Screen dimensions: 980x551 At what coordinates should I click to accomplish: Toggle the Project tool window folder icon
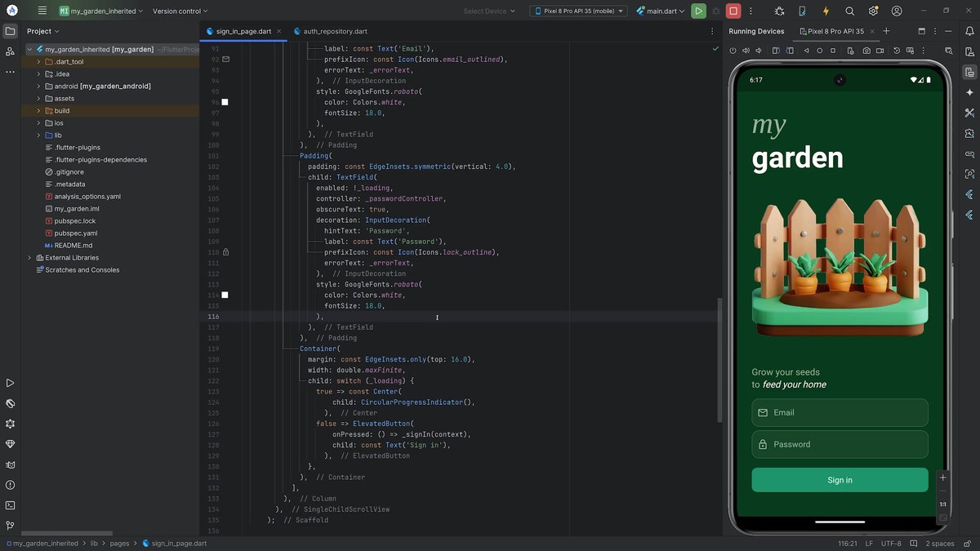pyautogui.click(x=10, y=31)
